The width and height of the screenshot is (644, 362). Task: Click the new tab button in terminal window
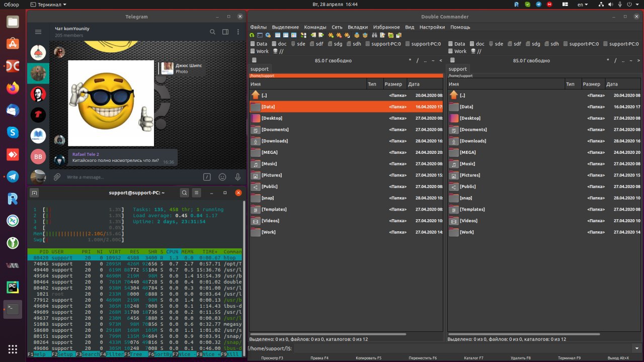(34, 193)
